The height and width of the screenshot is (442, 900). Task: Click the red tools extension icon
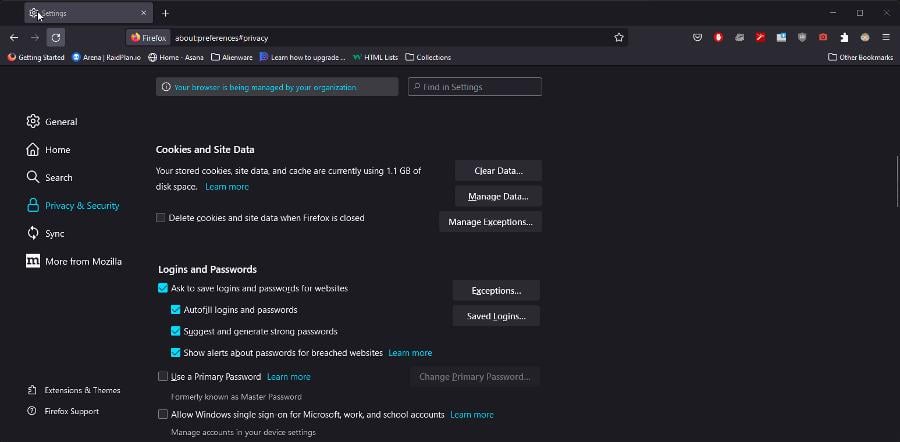tap(760, 37)
